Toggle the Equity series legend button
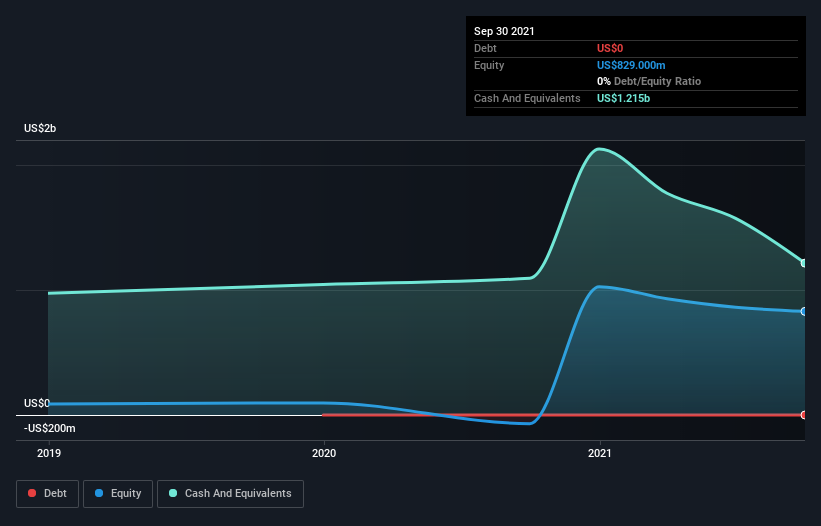Viewport: 821px width, 526px height. [118, 494]
